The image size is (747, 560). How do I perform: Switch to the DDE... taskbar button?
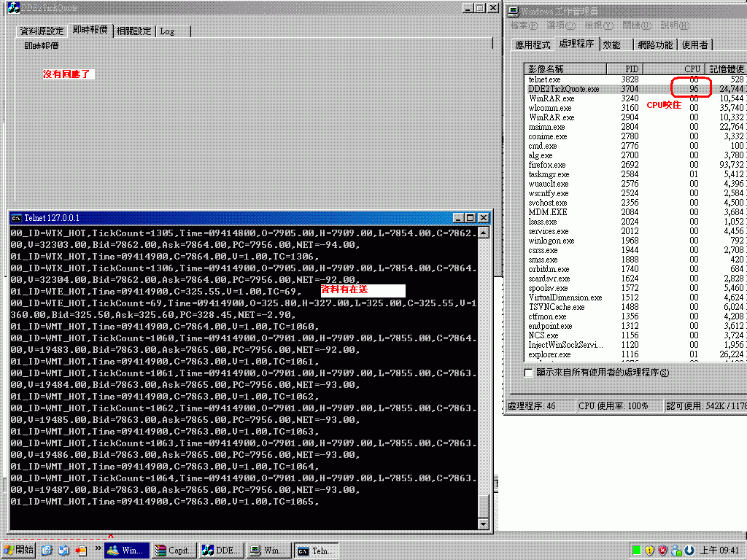(x=222, y=551)
